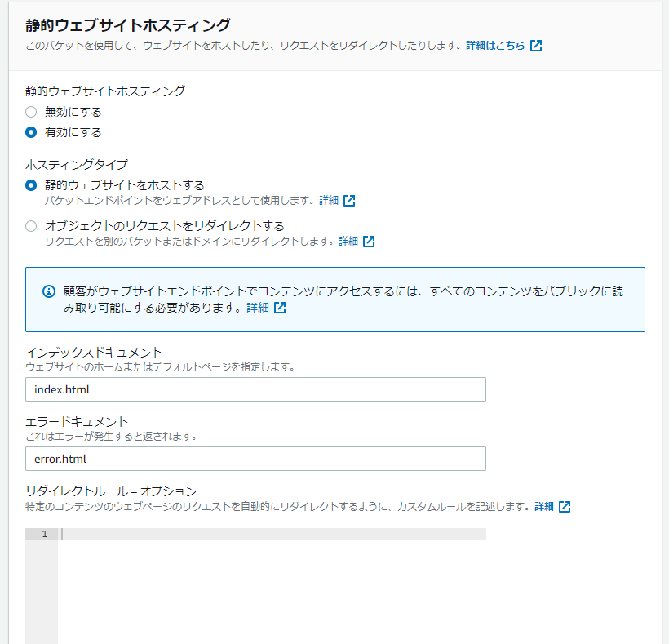Screen dimensions: 669x644
Task: Choose オブジェクトのリクエストをリダイレクトする option
Action: 31,226
